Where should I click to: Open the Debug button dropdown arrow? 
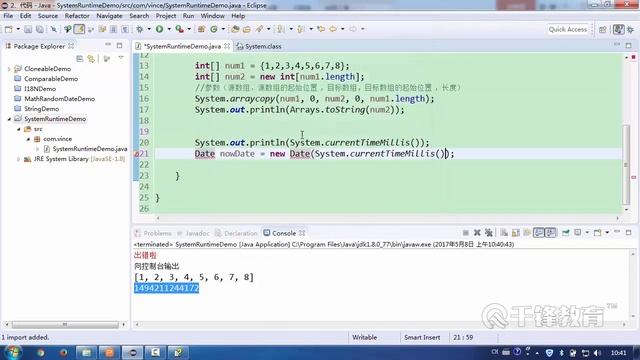pos(149,29)
